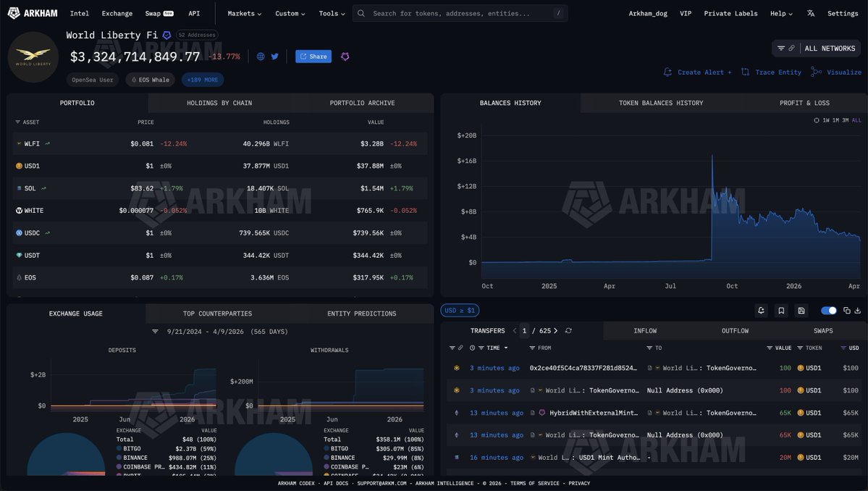Click the language translate icon in header

tap(810, 13)
